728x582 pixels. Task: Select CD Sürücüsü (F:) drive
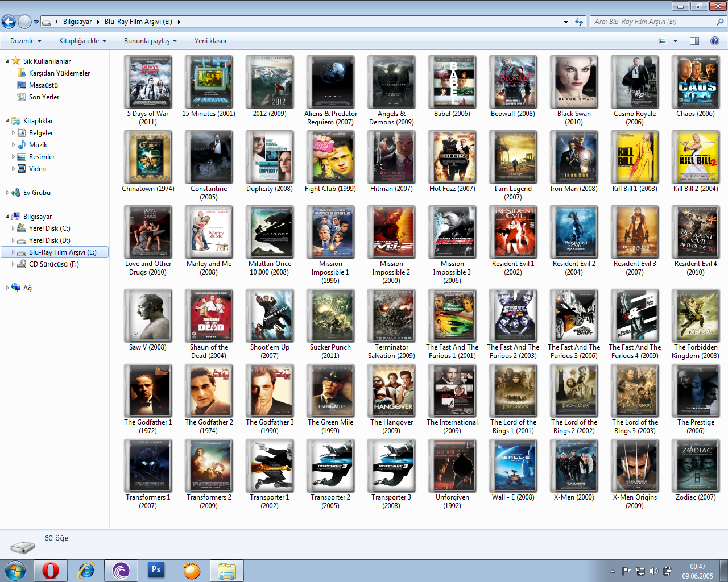(x=53, y=264)
